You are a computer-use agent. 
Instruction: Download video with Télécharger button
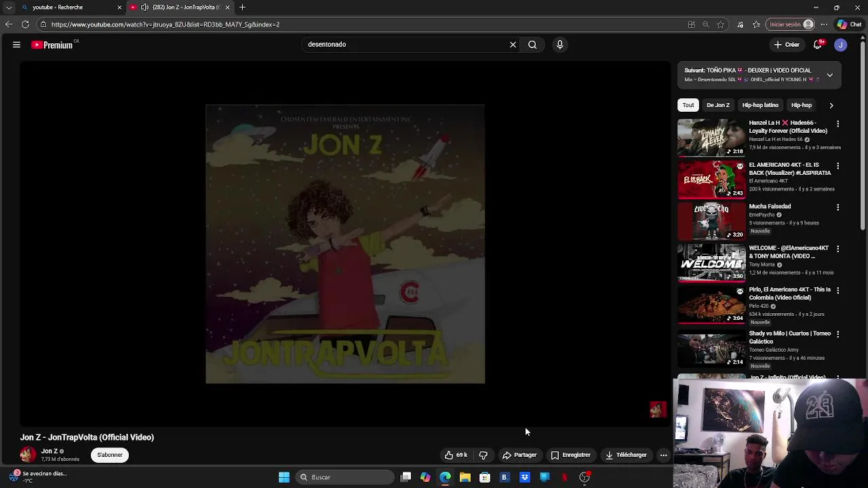point(626,455)
